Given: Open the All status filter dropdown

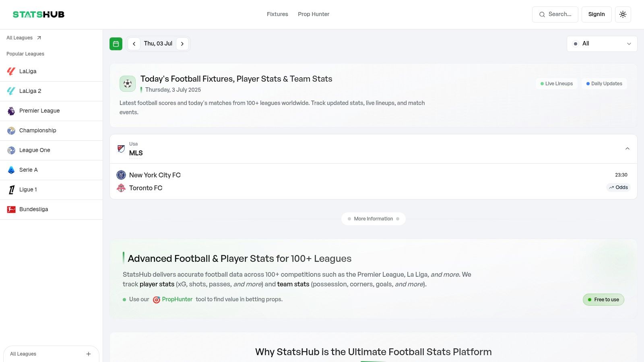Looking at the screenshot, I should point(602,44).
